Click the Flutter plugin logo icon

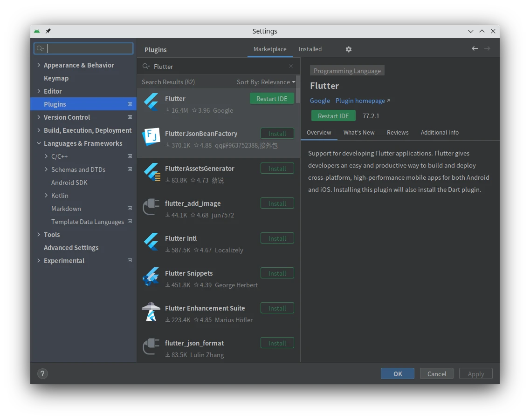(x=151, y=102)
